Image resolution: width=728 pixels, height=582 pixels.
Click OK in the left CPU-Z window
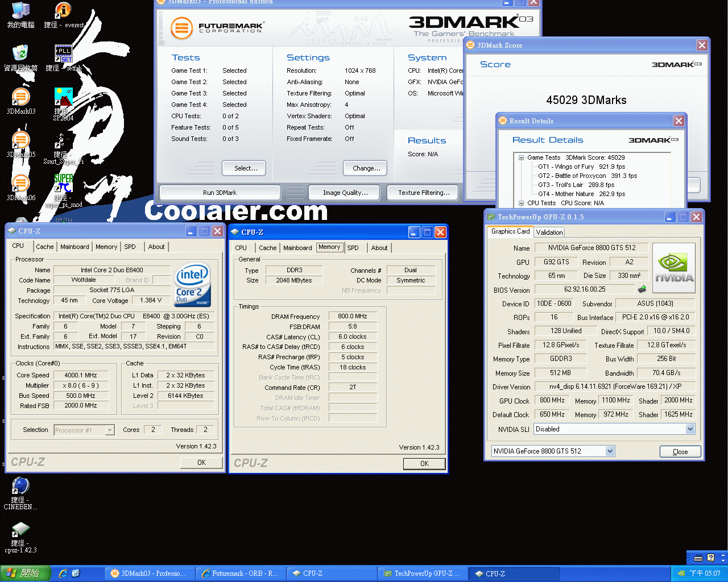pos(201,463)
